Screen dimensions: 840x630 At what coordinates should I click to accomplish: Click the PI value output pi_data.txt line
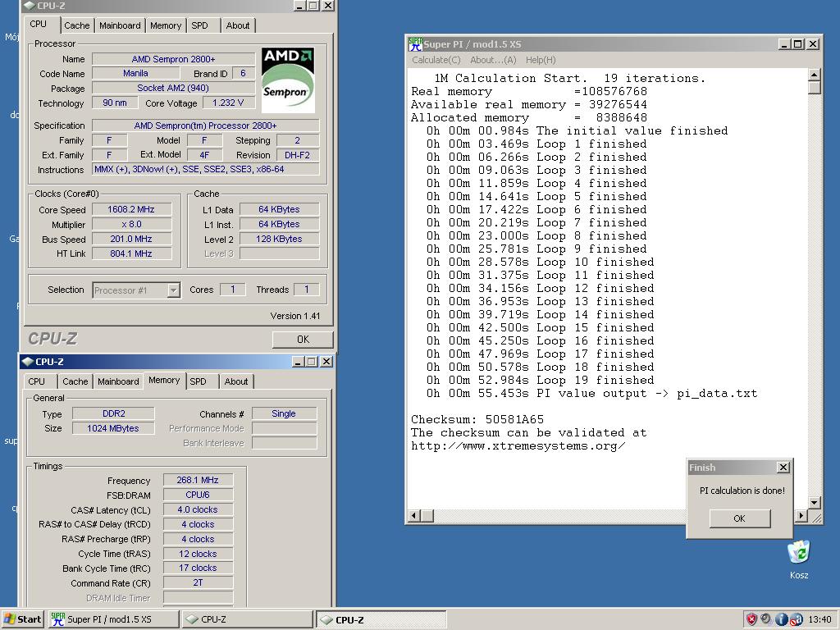(592, 394)
